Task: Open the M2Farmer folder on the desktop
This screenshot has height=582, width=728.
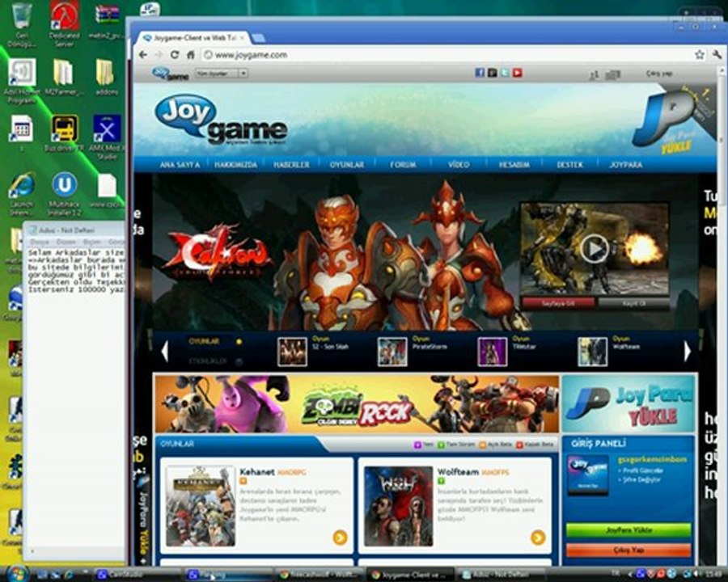Action: click(x=64, y=77)
